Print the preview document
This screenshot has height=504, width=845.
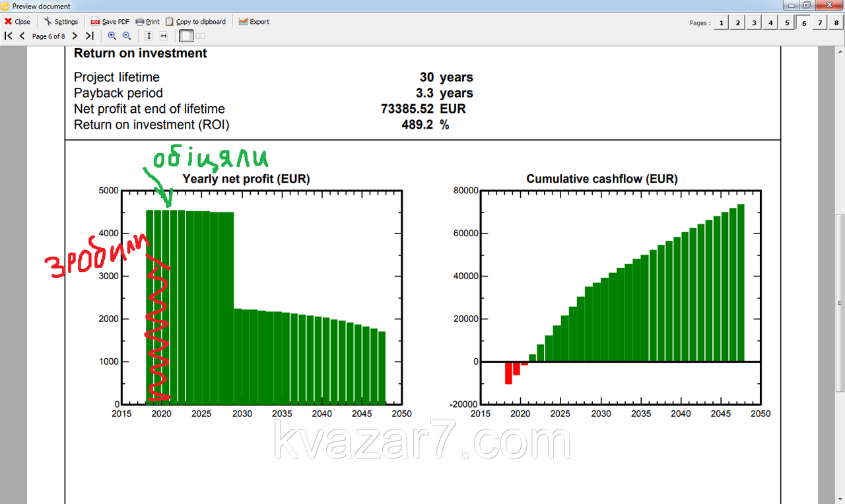coord(148,22)
